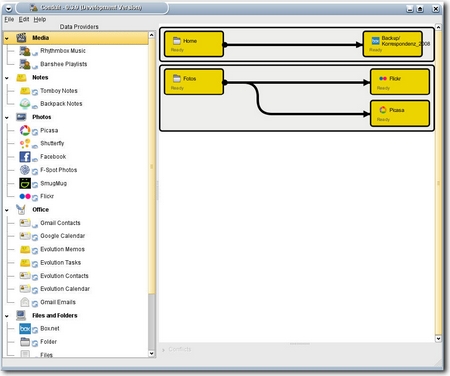Click the Gmail Contacts icon

25,223
